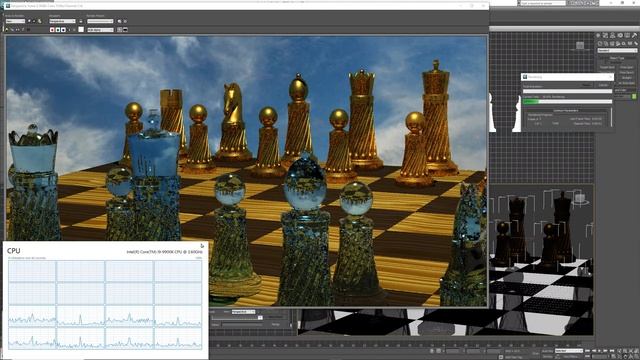This screenshot has width=640, height=360.
Task: Select the Lights category icon in Create panel
Action: click(x=612, y=44)
